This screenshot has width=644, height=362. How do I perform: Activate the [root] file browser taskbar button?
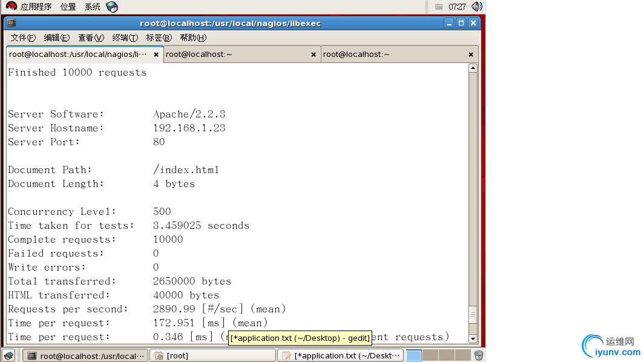click(x=213, y=355)
